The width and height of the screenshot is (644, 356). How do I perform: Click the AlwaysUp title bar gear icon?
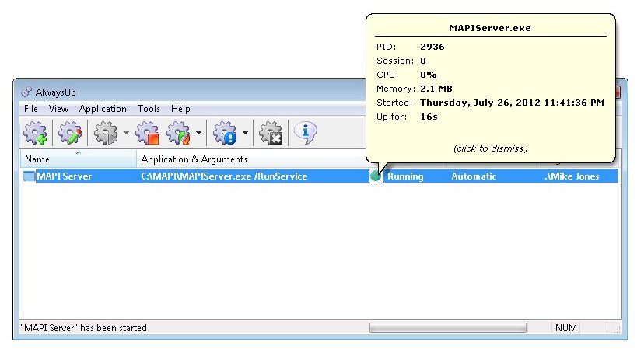point(26,92)
